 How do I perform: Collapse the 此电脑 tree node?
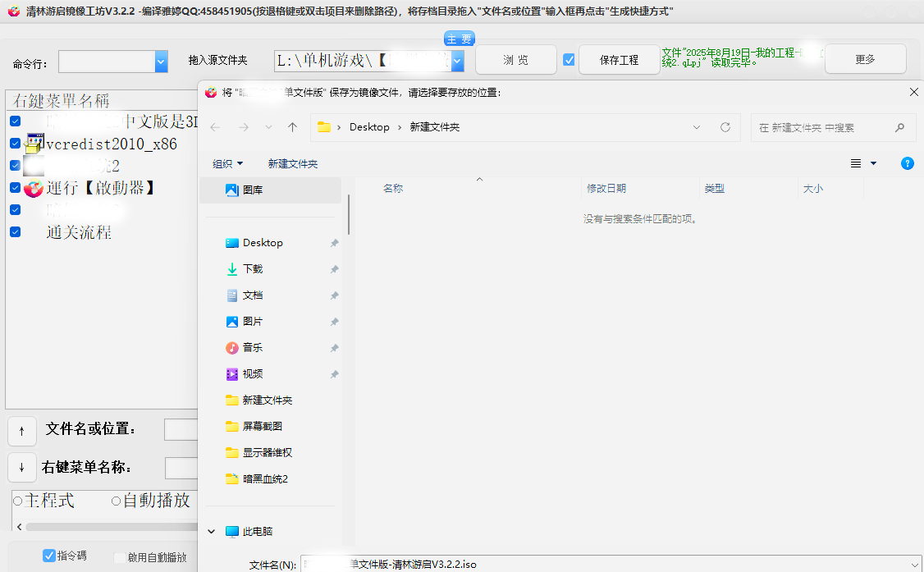[x=211, y=531]
